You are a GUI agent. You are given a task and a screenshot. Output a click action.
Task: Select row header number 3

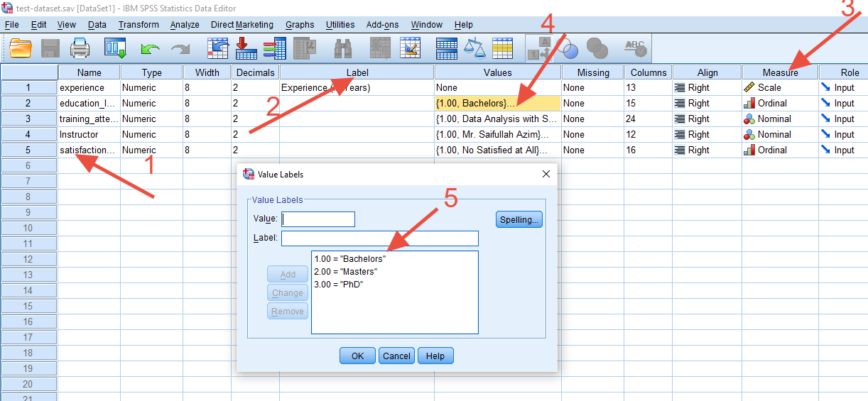(29, 119)
